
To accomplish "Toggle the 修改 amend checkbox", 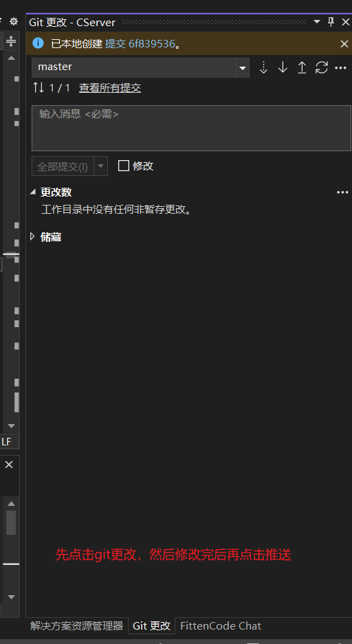I will (x=124, y=166).
